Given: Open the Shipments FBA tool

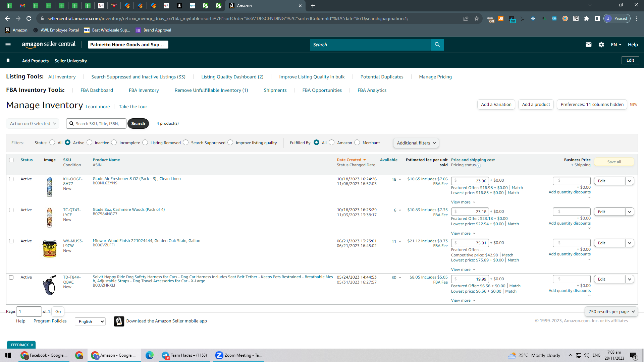Looking at the screenshot, I should [x=275, y=90].
